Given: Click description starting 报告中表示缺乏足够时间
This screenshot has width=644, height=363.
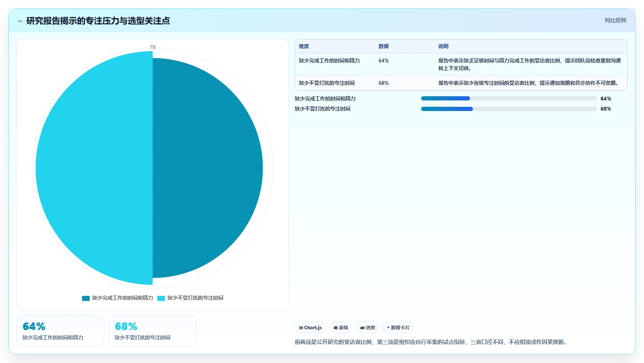Looking at the screenshot, I should (530, 64).
